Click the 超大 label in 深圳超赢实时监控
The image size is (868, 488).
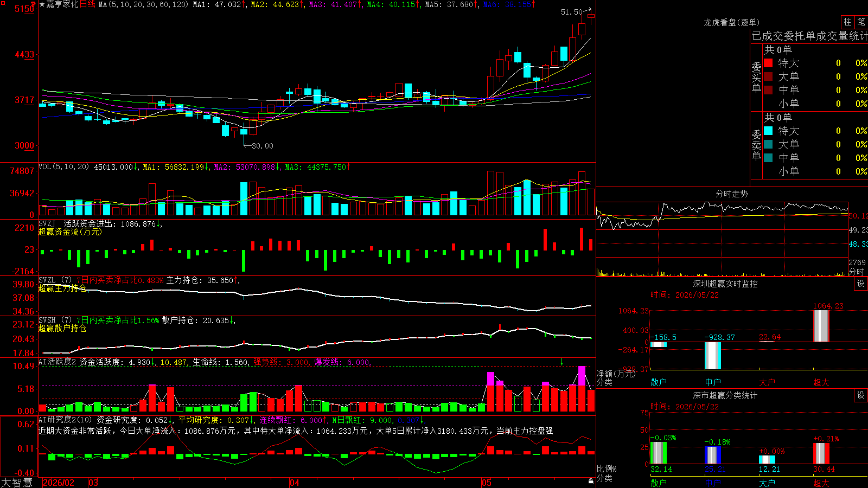821,382
